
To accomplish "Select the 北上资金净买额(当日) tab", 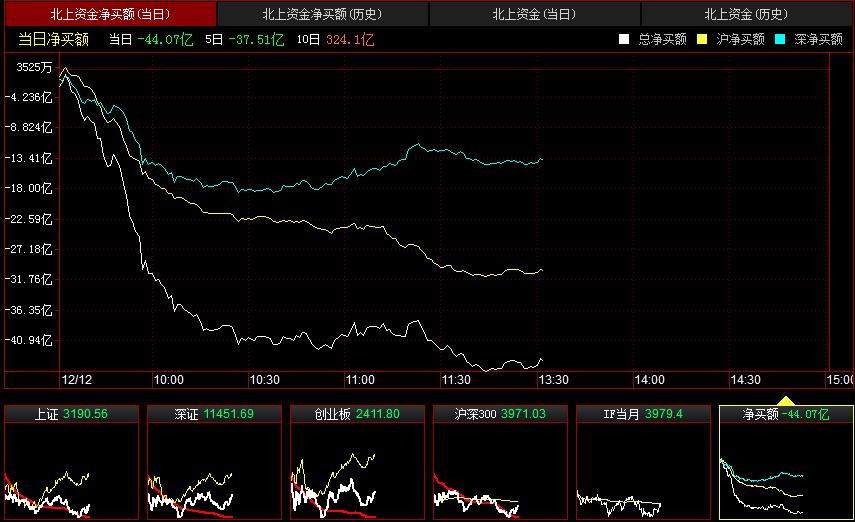I will pos(109,14).
